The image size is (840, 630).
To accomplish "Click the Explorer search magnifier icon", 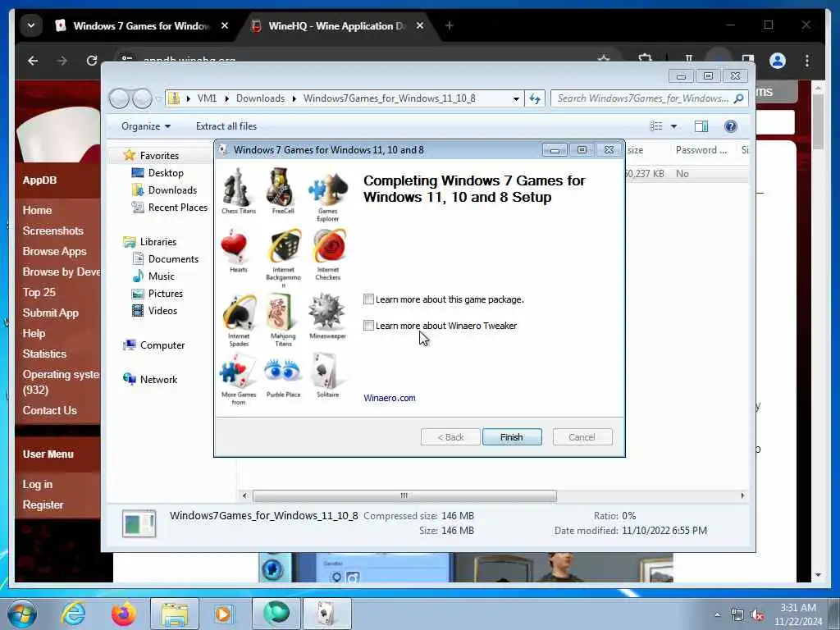I will 738,98.
